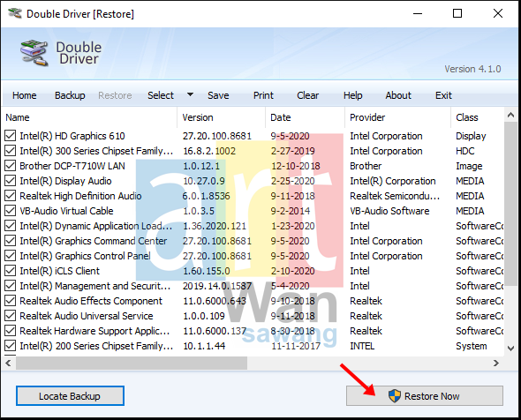521x420 pixels.
Task: Sort by the Provider column header
Action: [x=397, y=117]
